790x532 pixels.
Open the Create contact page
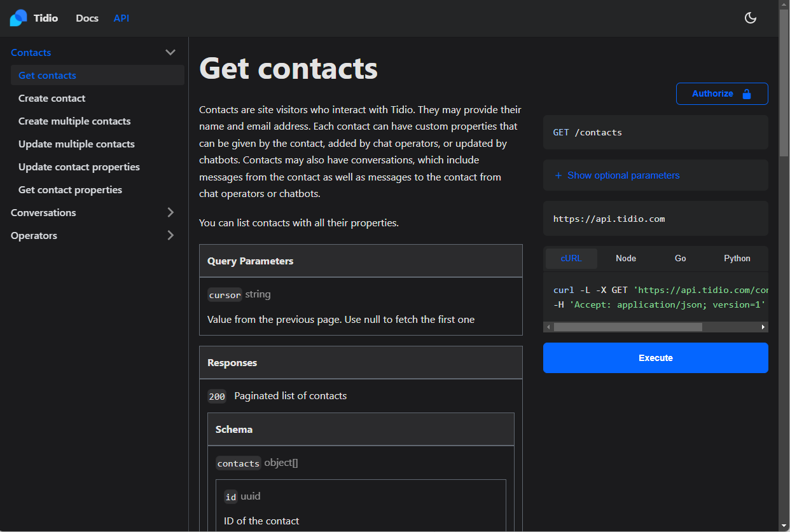(52, 98)
